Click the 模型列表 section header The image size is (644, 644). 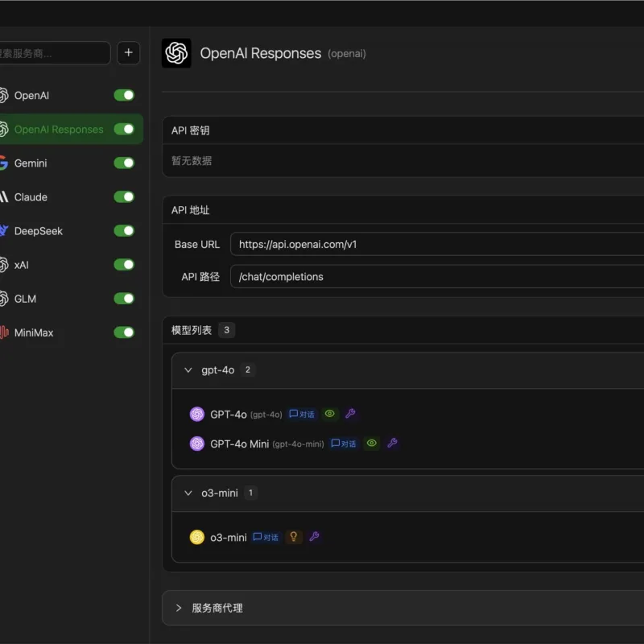click(192, 330)
